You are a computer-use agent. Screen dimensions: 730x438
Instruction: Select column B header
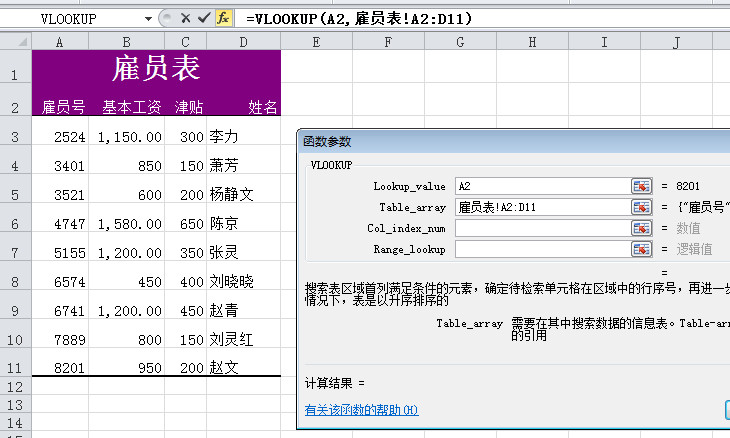tap(126, 41)
